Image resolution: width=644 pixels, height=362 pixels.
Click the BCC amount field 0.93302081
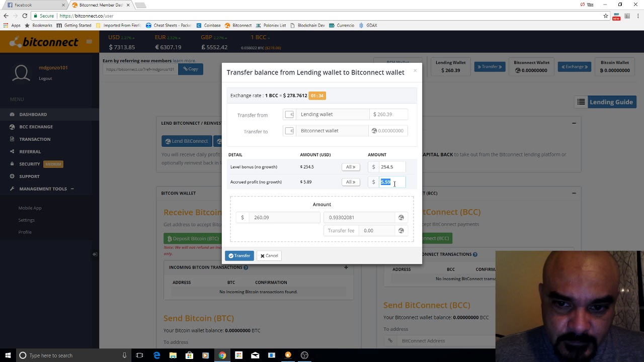click(x=359, y=217)
